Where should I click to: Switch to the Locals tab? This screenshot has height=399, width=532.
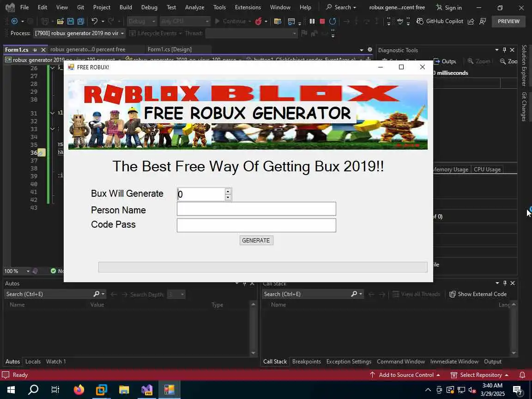coord(33,361)
